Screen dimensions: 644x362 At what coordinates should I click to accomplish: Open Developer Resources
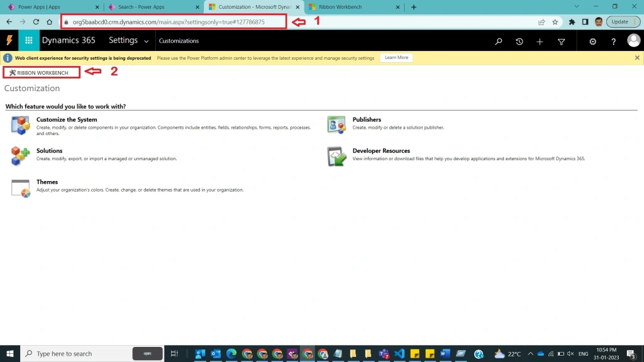point(381,151)
